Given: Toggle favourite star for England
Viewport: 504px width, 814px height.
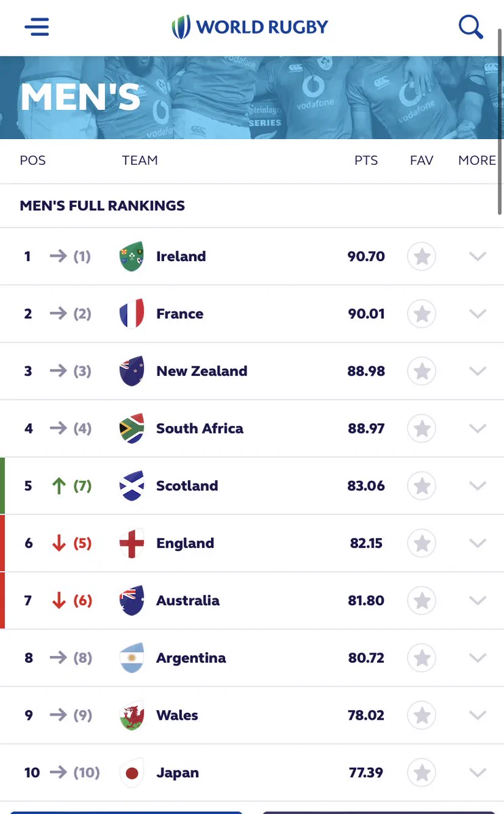Looking at the screenshot, I should point(421,543).
